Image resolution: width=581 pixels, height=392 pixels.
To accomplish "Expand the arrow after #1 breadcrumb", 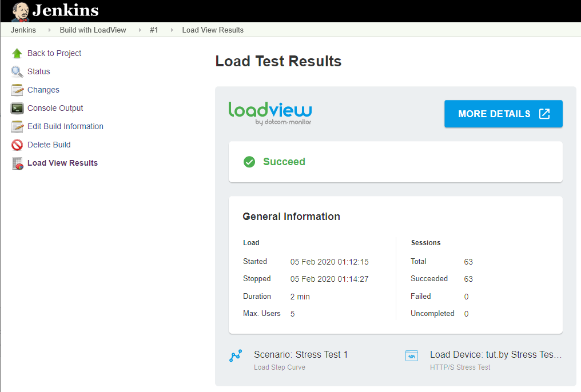I will click(x=172, y=30).
